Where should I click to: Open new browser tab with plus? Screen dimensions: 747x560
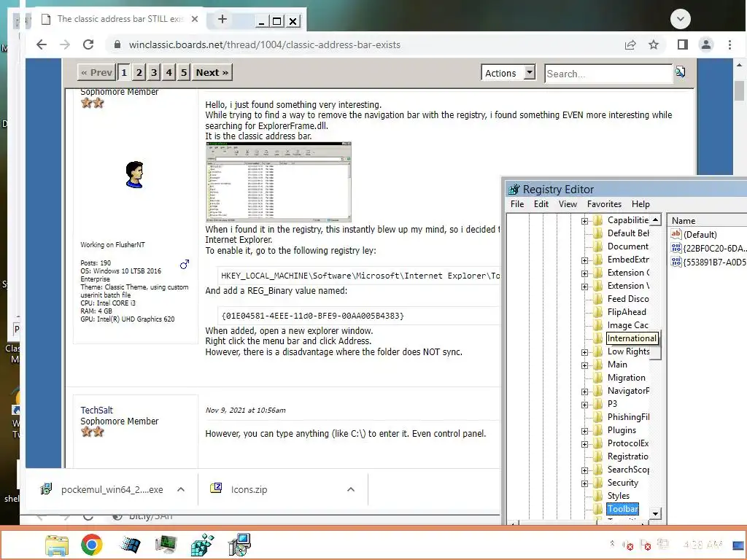pyautogui.click(x=222, y=19)
